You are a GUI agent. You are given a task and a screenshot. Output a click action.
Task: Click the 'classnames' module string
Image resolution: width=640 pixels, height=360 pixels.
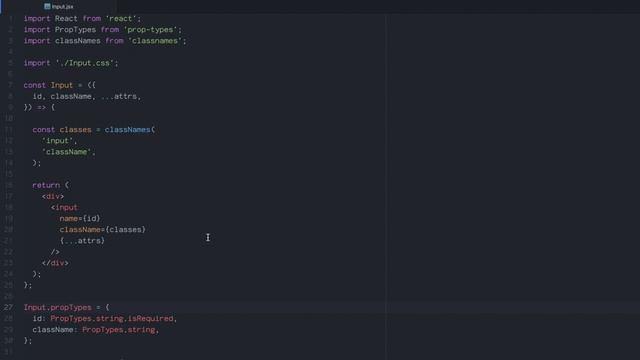click(x=155, y=41)
